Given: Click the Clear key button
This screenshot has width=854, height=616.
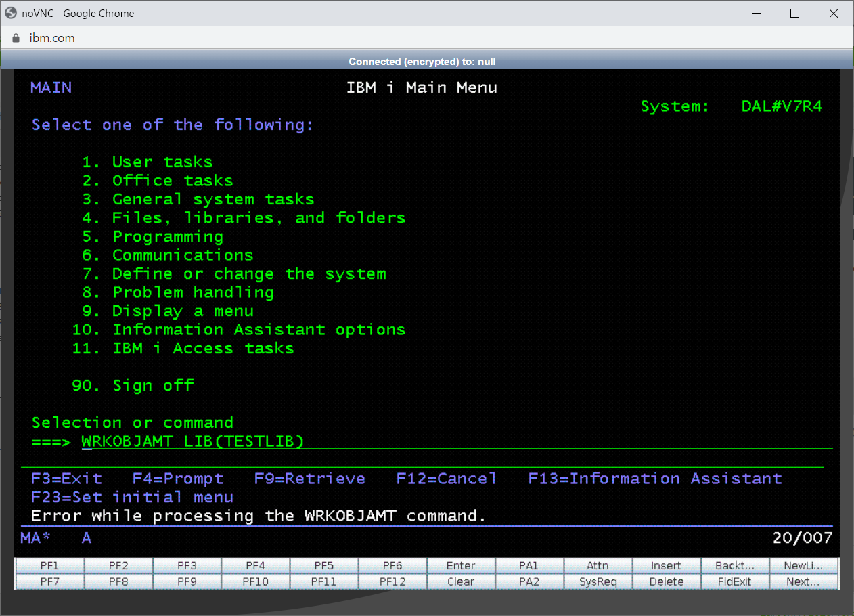Looking at the screenshot, I should [x=461, y=581].
